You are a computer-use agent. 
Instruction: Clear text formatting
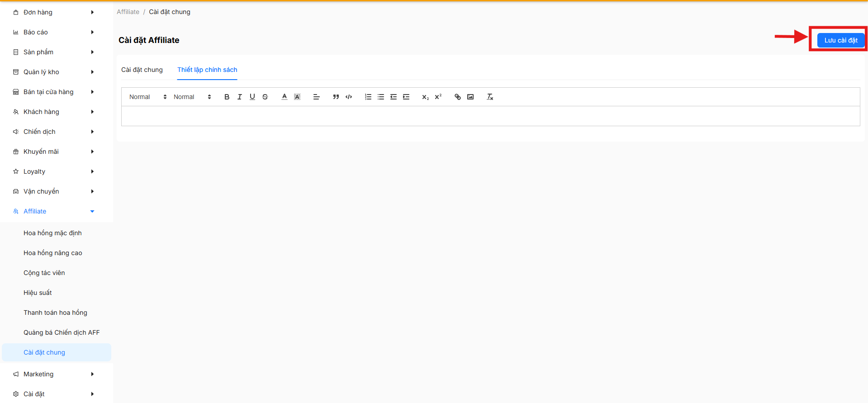[x=490, y=97]
